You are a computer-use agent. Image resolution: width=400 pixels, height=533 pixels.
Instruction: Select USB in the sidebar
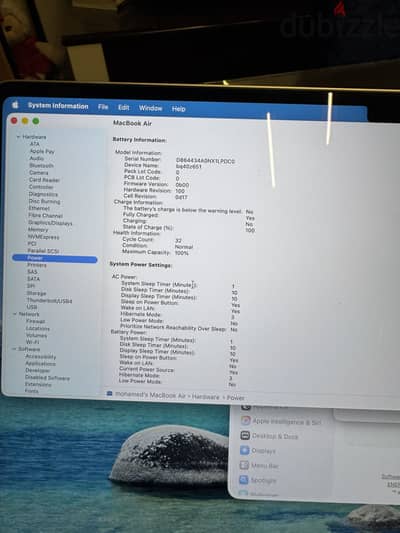[x=32, y=307]
